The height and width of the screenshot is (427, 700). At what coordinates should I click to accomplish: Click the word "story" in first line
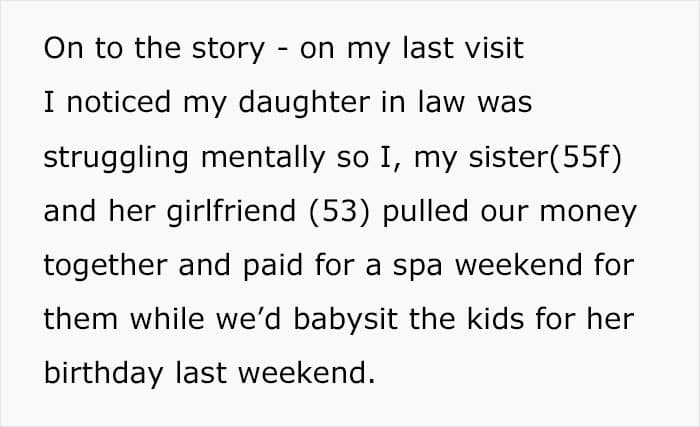click(228, 50)
